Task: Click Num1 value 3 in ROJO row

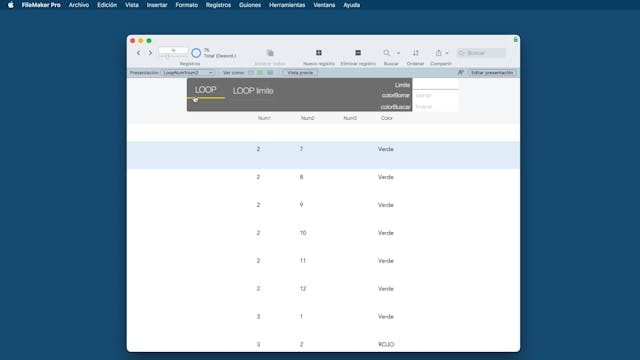Action: [258, 344]
